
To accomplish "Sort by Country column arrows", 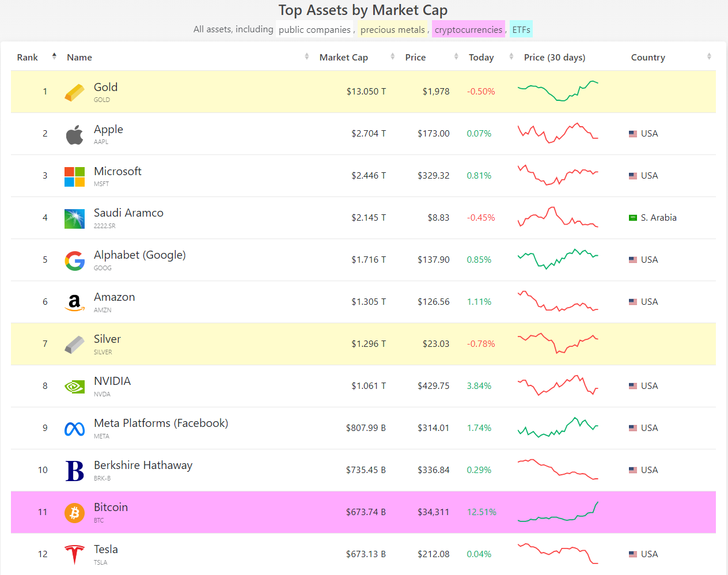I will tap(709, 56).
